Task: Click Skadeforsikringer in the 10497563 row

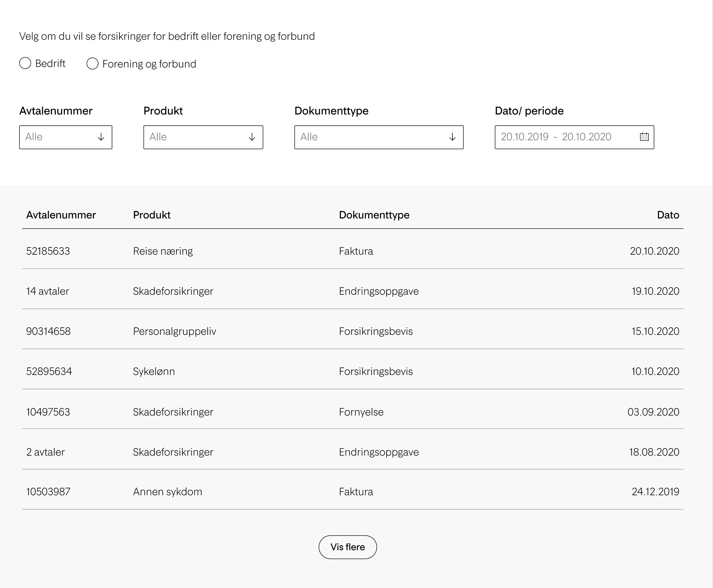Action: 173,412
